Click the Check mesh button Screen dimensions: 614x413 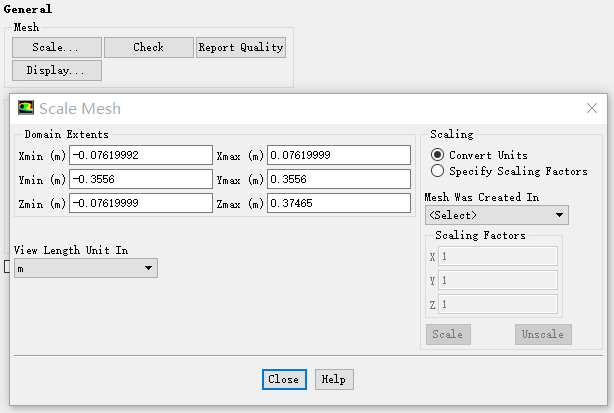[x=149, y=47]
